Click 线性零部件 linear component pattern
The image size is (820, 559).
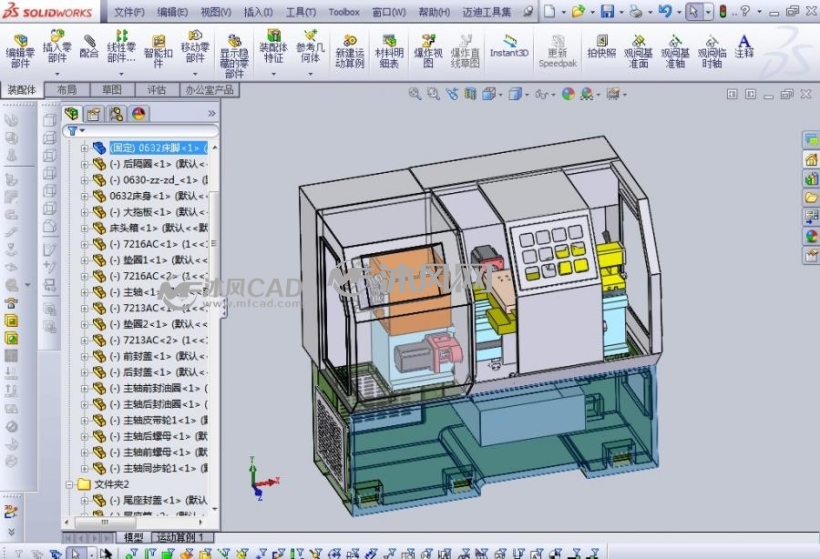121,47
